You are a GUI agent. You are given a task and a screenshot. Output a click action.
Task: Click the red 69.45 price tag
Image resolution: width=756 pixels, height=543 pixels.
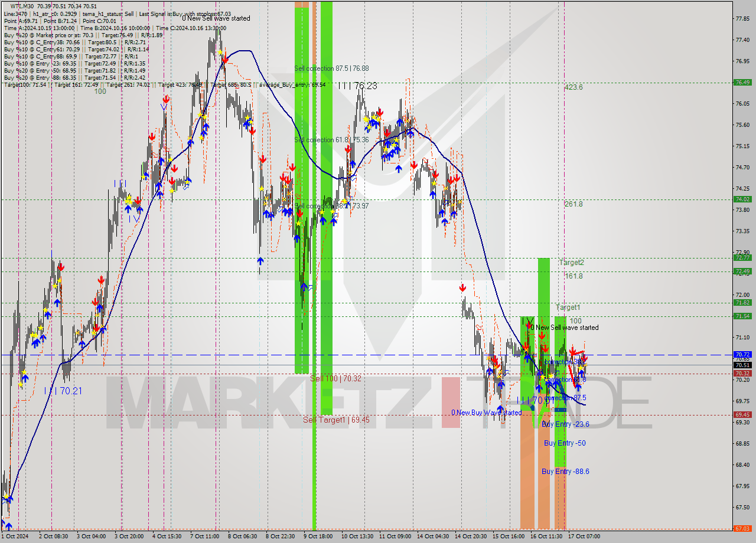[x=742, y=415]
